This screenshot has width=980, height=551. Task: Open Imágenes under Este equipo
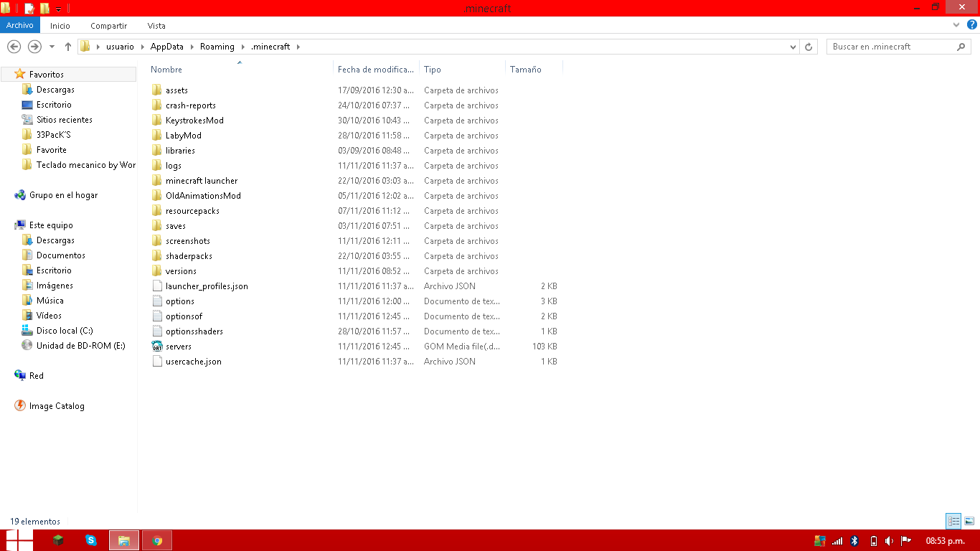click(55, 286)
